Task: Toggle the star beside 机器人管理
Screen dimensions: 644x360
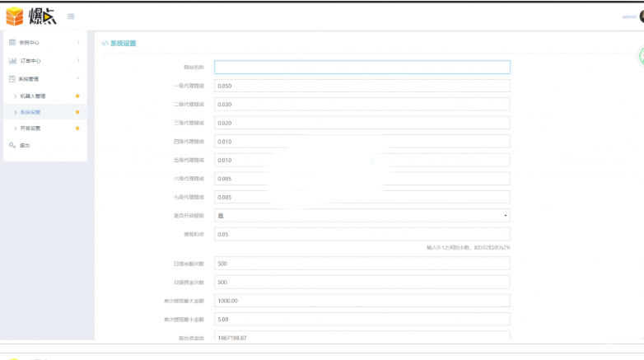Action: tap(77, 96)
